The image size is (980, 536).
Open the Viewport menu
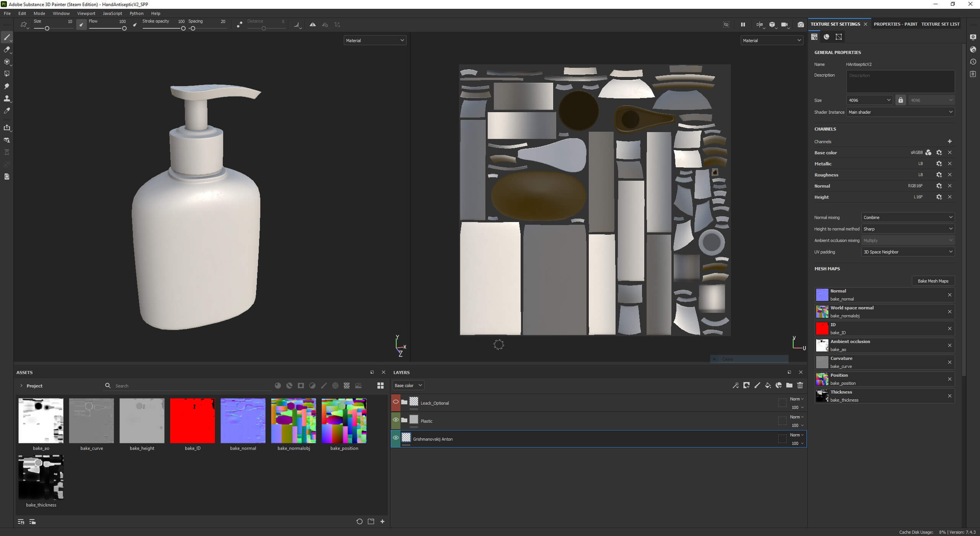click(x=86, y=13)
